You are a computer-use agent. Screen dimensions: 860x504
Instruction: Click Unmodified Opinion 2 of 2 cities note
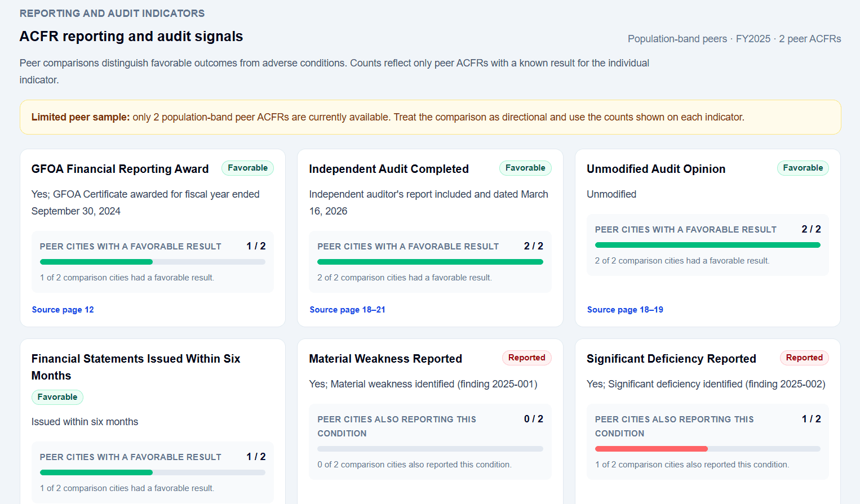click(682, 261)
